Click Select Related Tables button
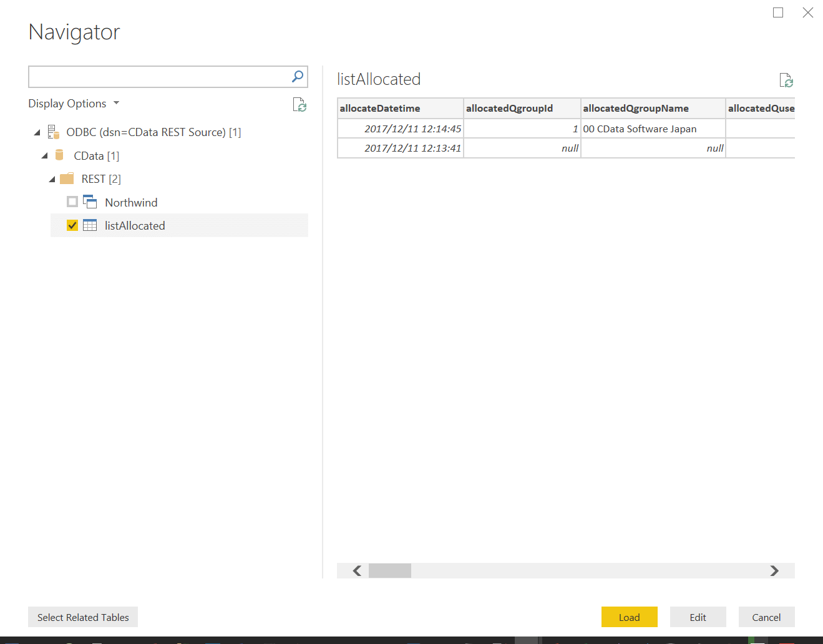Screen dimensions: 823x644 click(83, 617)
